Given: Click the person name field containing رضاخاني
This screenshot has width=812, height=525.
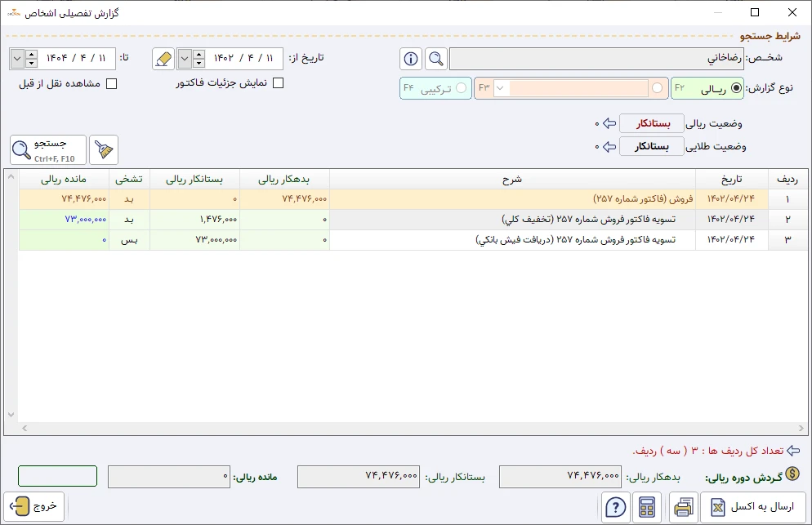Looking at the screenshot, I should pos(596,59).
